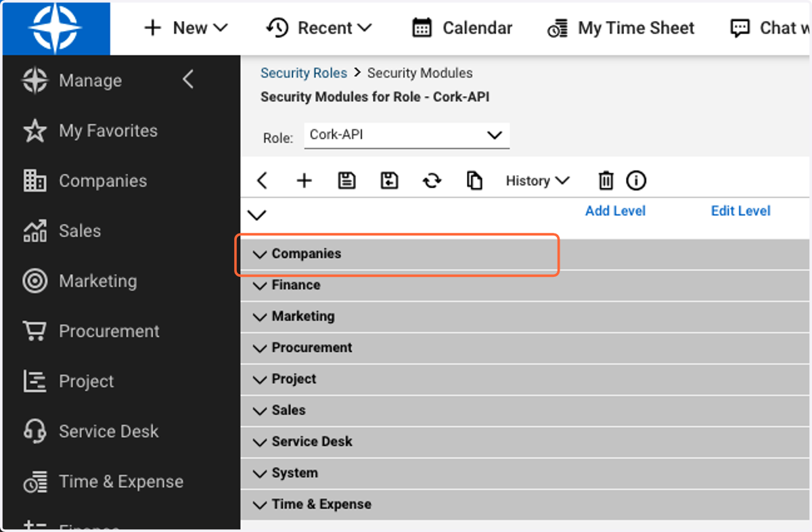The image size is (812, 532).
Task: Collapse the Manage sidebar with the arrow
Action: point(188,80)
